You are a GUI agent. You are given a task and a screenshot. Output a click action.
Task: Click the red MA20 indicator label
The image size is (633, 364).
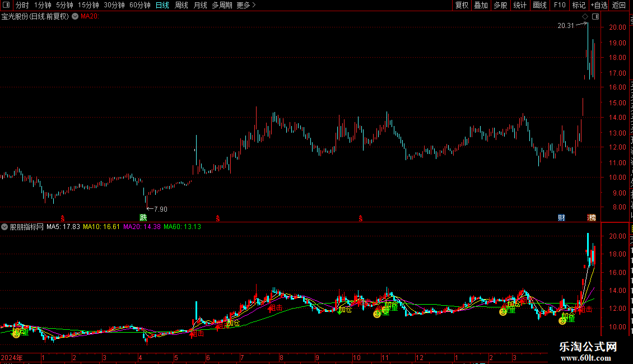[x=90, y=16]
